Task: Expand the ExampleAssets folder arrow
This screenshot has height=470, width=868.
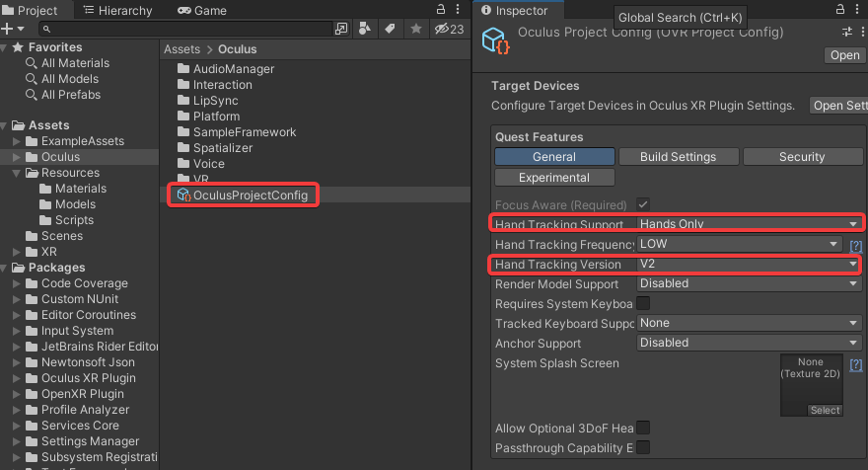Action: (17, 141)
